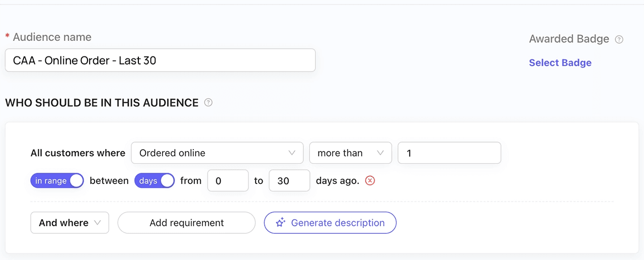644x260 pixels.
Task: Click chevron arrow in Ordered online field
Action: point(292,153)
